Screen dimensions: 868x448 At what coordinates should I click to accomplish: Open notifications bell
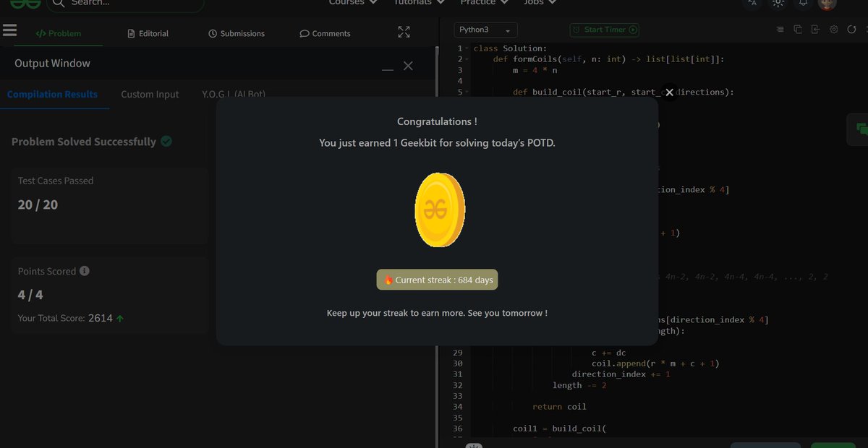click(803, 3)
